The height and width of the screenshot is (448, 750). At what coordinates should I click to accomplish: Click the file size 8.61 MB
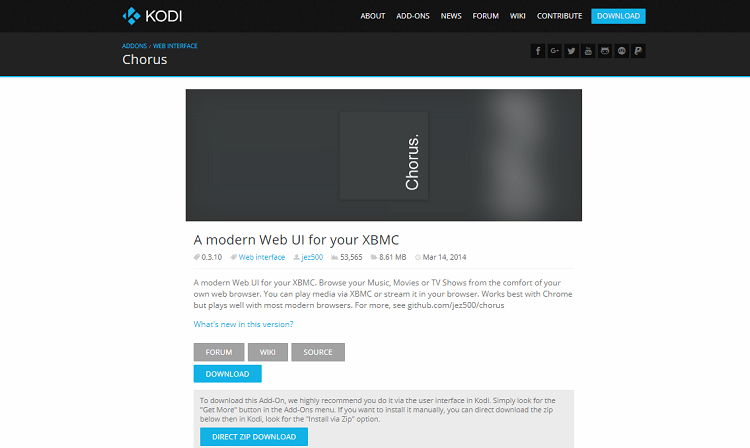click(393, 257)
